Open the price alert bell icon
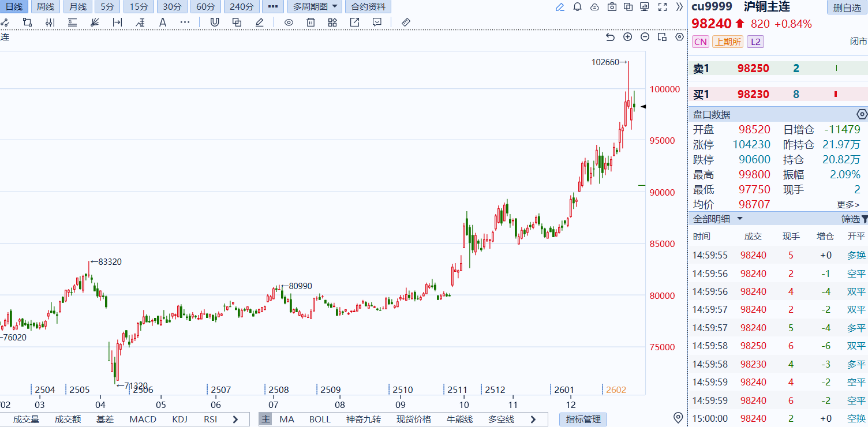868x427 pixels. point(577,7)
